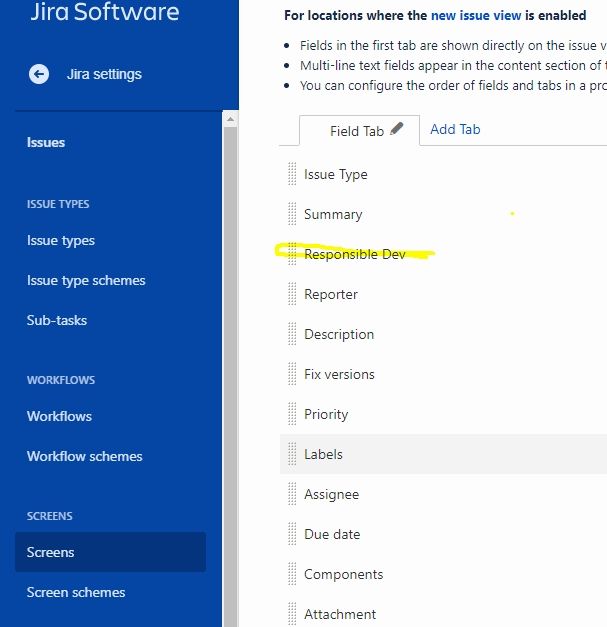Select the Labels field row
This screenshot has width=607, height=627.
pyautogui.click(x=443, y=454)
